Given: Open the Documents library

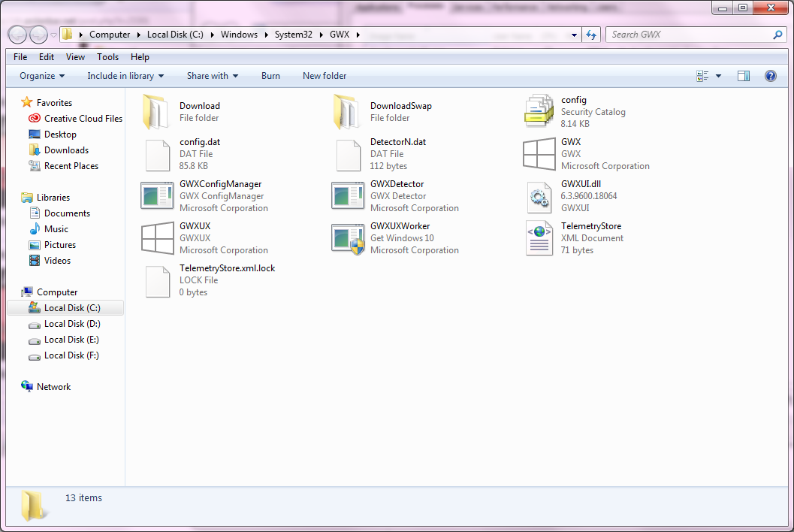Looking at the screenshot, I should [60, 213].
